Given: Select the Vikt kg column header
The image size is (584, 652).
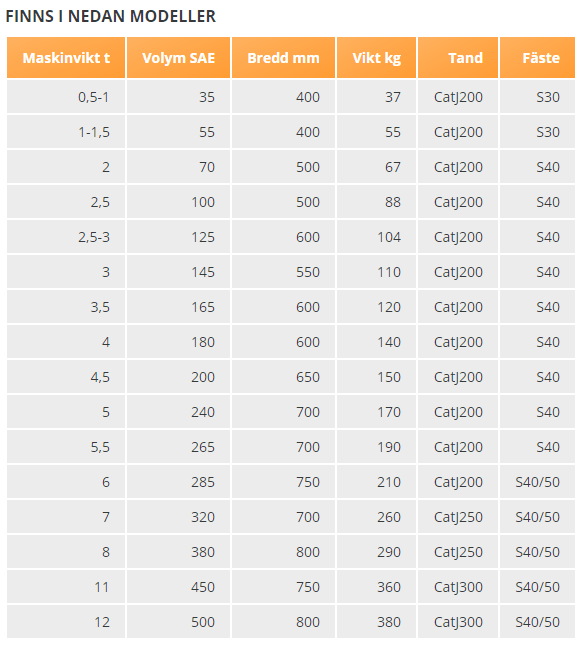Looking at the screenshot, I should click(x=376, y=58).
